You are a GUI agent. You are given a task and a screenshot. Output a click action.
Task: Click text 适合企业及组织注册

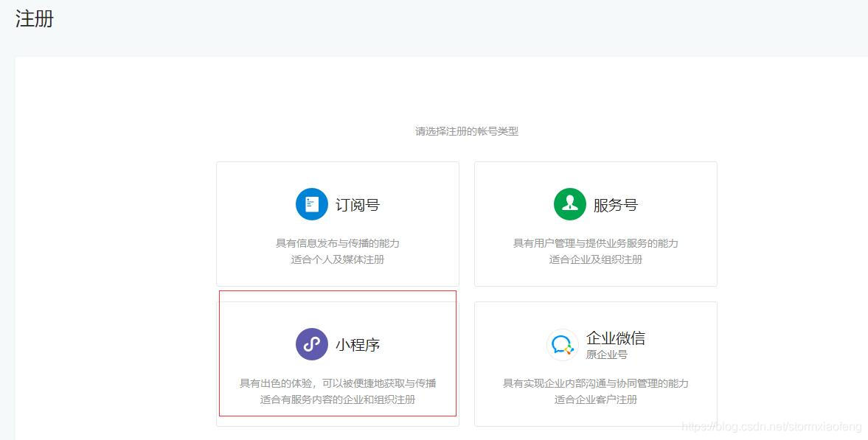coord(596,259)
